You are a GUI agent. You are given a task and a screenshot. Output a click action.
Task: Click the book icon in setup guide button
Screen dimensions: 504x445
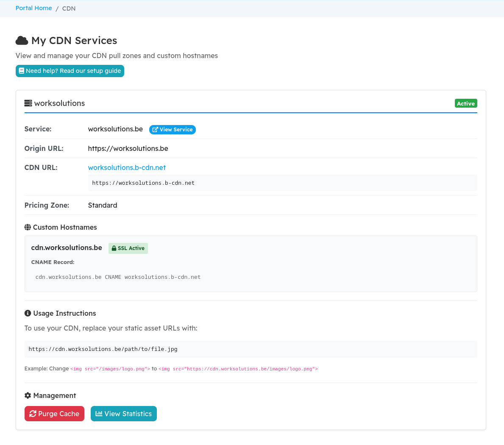pos(21,71)
